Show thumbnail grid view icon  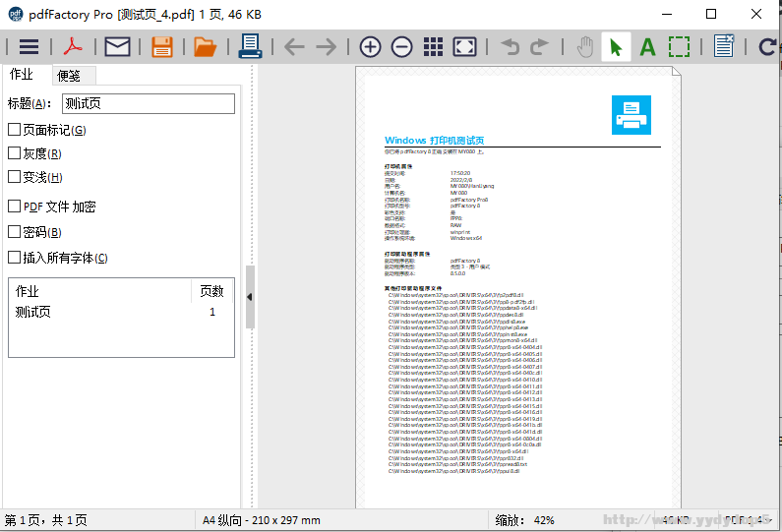point(433,47)
